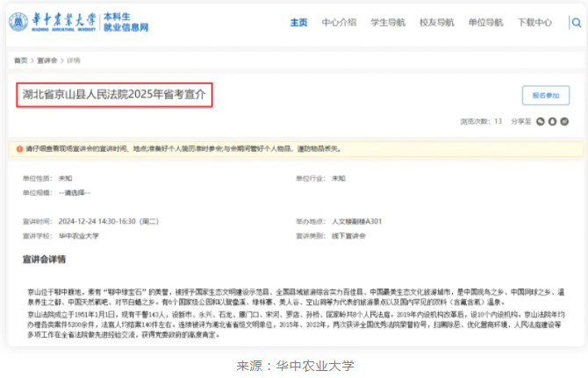588x378 pixels.
Task: Click 宣讲会 breadcrumb link
Action: [x=47, y=61]
